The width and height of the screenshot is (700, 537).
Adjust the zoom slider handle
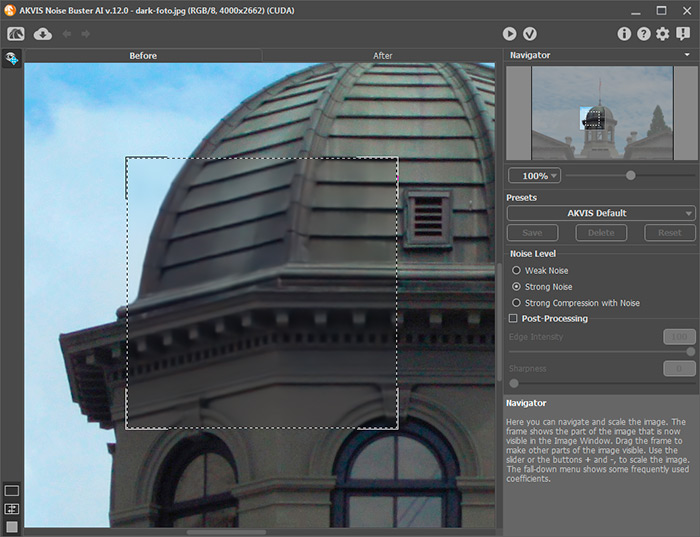pos(630,175)
